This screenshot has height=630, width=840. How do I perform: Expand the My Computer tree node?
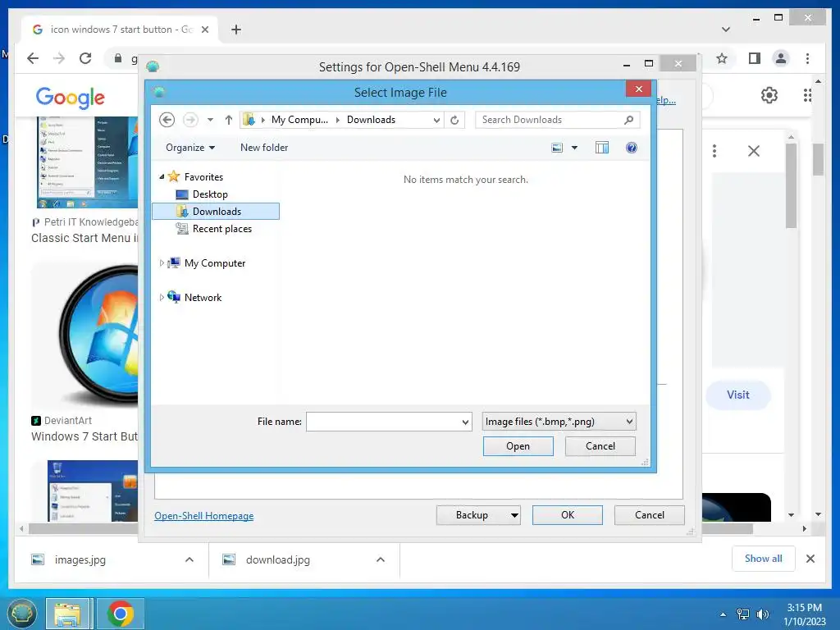pyautogui.click(x=162, y=263)
